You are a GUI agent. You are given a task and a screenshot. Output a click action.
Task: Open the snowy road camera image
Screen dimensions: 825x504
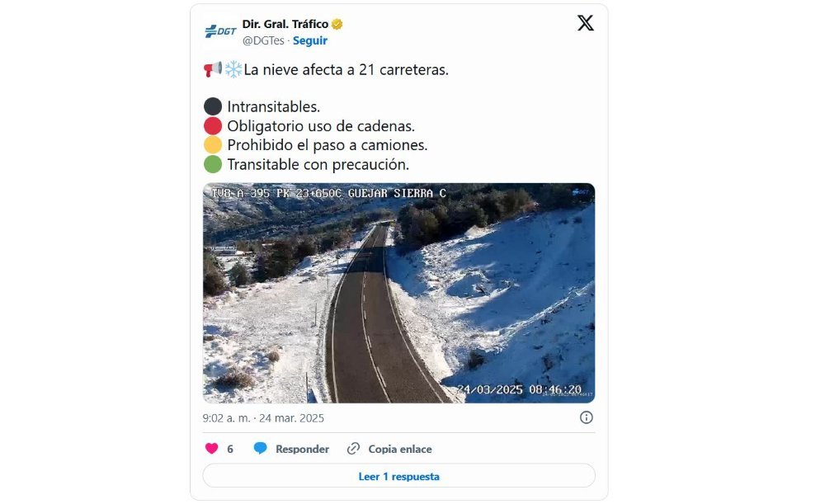click(x=398, y=293)
